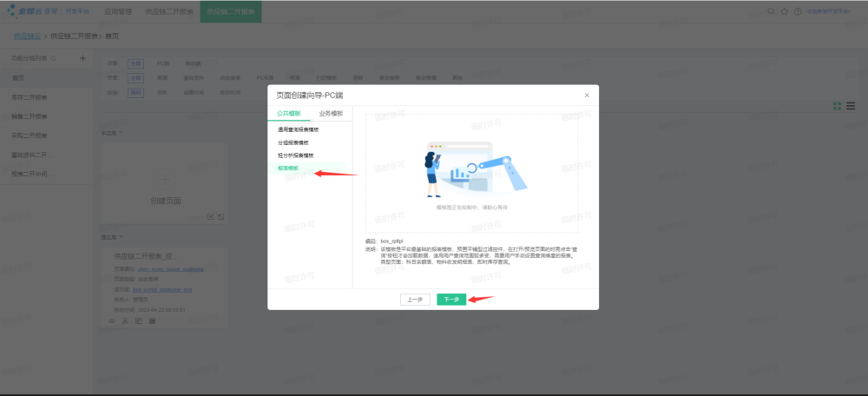Click inheritance tree icon on page card
The image size is (868, 396).
pos(125,320)
